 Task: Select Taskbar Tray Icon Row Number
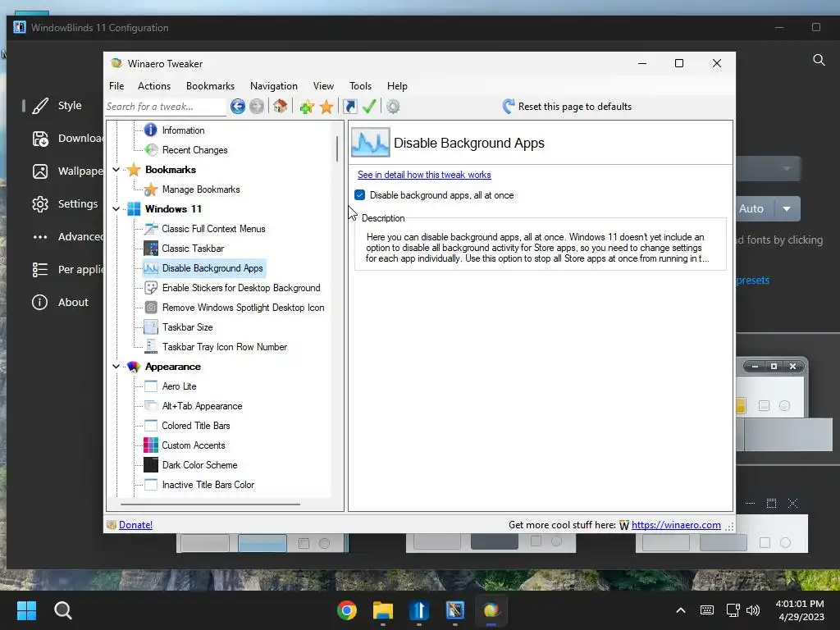click(x=225, y=347)
